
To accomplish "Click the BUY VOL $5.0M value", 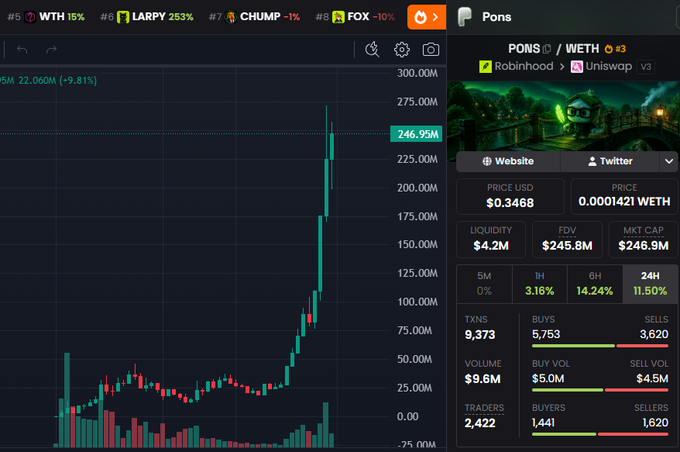I will [548, 379].
